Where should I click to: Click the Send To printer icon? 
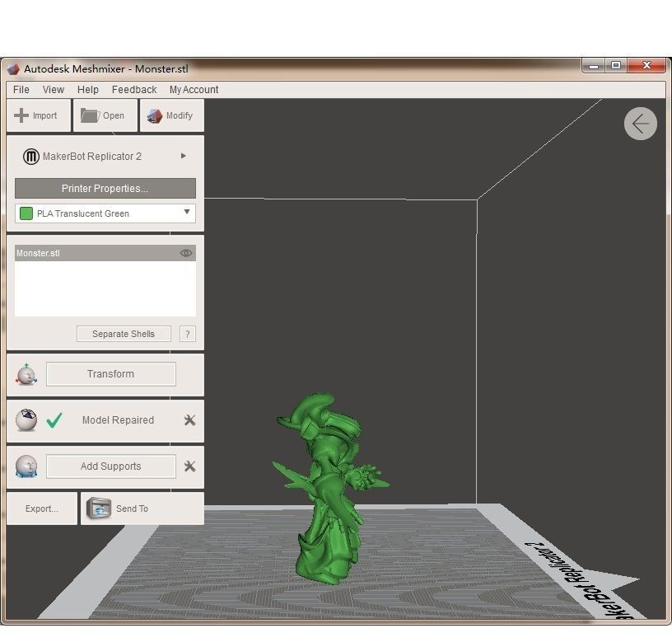(x=99, y=508)
